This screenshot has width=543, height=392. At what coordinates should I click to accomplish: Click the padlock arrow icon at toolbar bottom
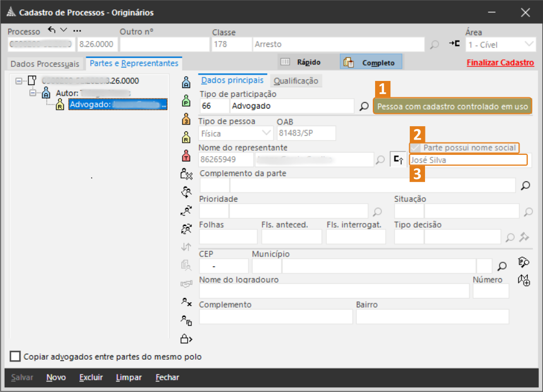(186, 339)
